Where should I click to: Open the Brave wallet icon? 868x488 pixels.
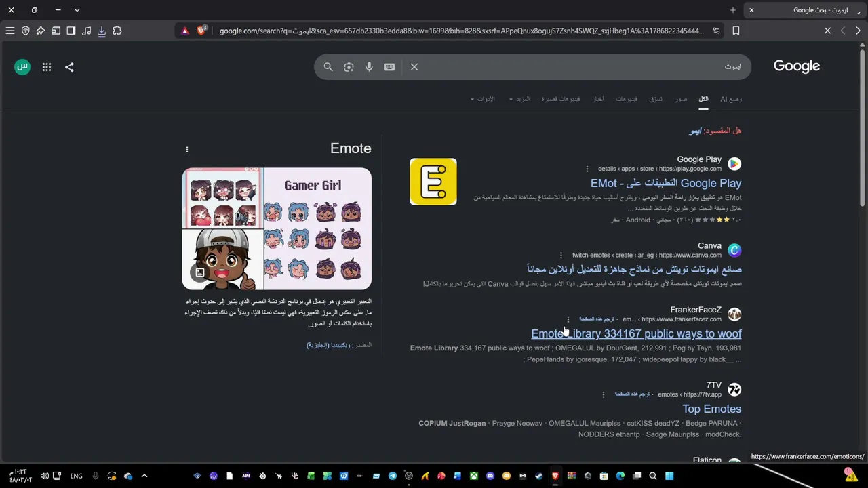click(x=56, y=30)
